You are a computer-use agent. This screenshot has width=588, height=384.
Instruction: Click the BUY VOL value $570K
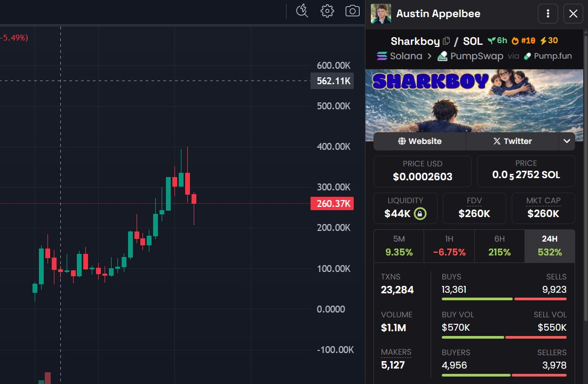click(x=456, y=327)
